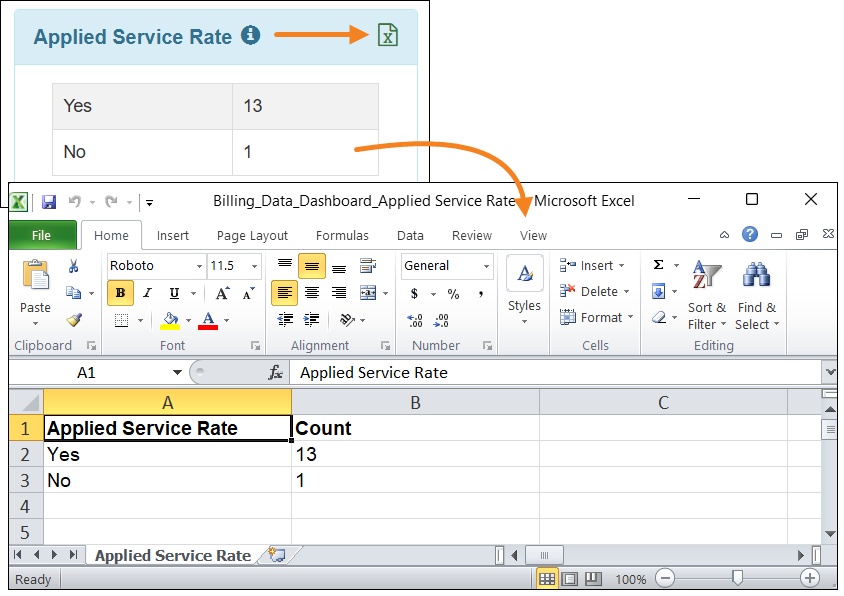Switch to Review tab

click(x=472, y=236)
